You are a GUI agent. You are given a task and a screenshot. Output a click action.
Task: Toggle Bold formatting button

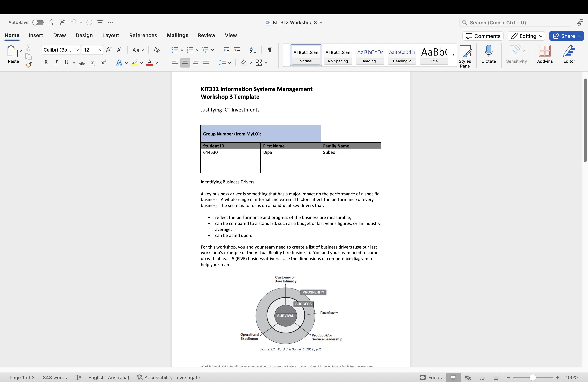[46, 63]
